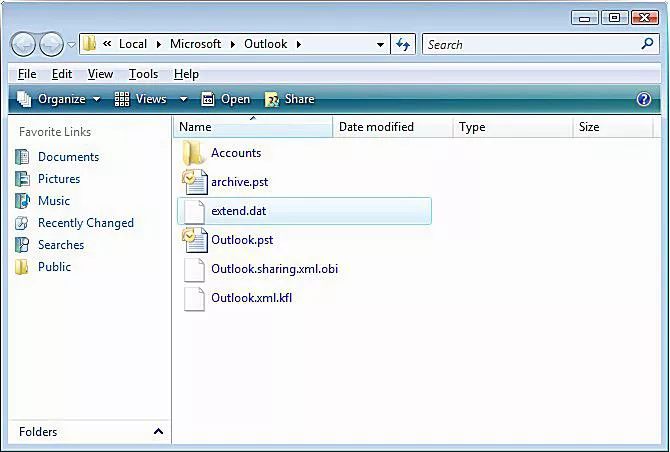
Task: Click the Recently Changed icon
Action: tap(22, 223)
